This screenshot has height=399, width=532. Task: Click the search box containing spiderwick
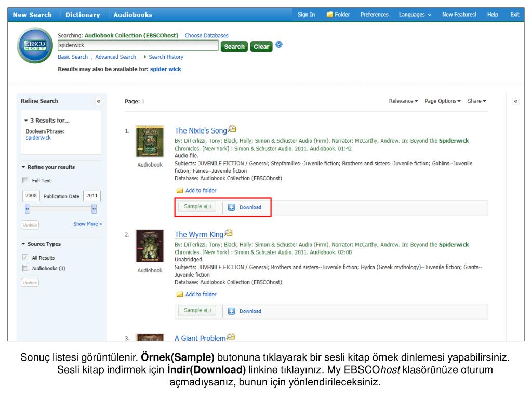pos(138,45)
